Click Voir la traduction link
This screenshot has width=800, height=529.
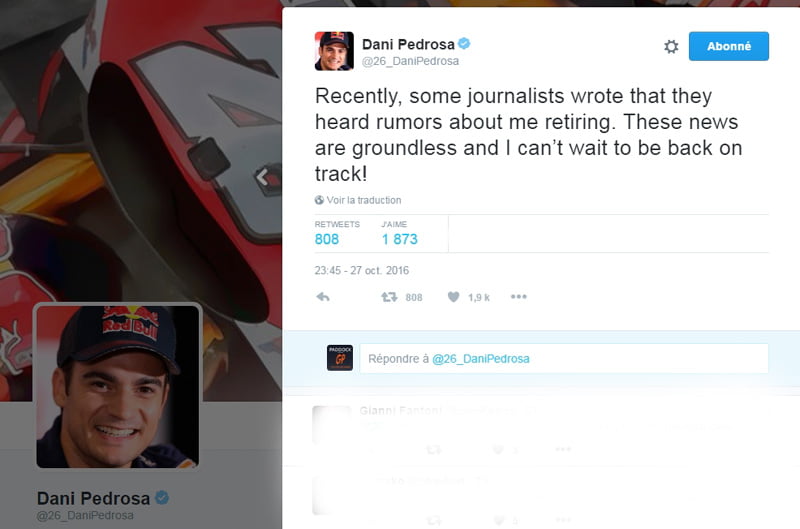tap(364, 200)
